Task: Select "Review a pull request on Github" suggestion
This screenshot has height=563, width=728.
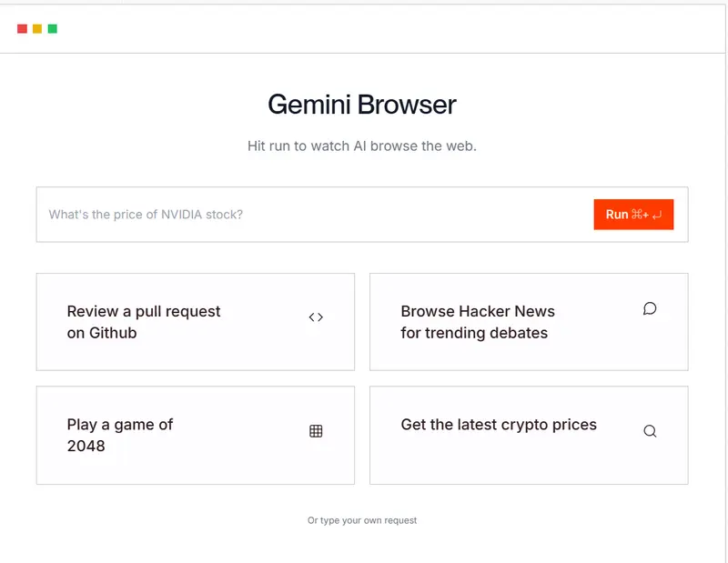Action: [x=195, y=322]
